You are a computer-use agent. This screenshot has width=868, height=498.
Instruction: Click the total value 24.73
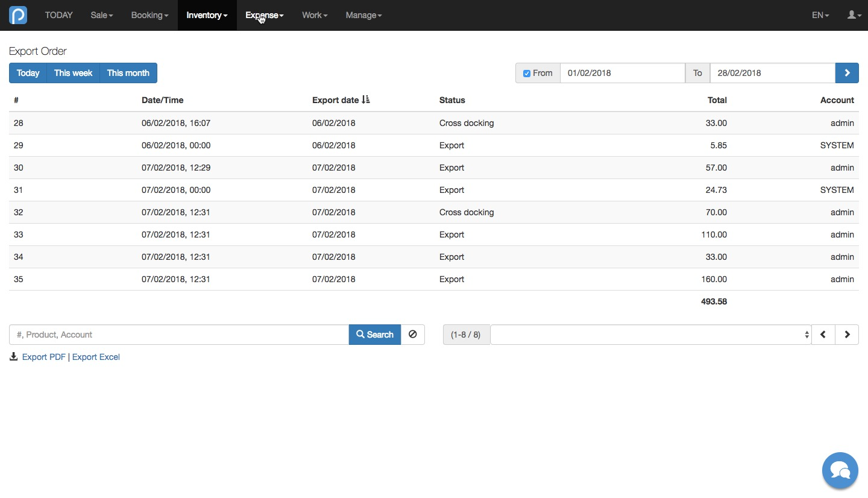coord(716,190)
